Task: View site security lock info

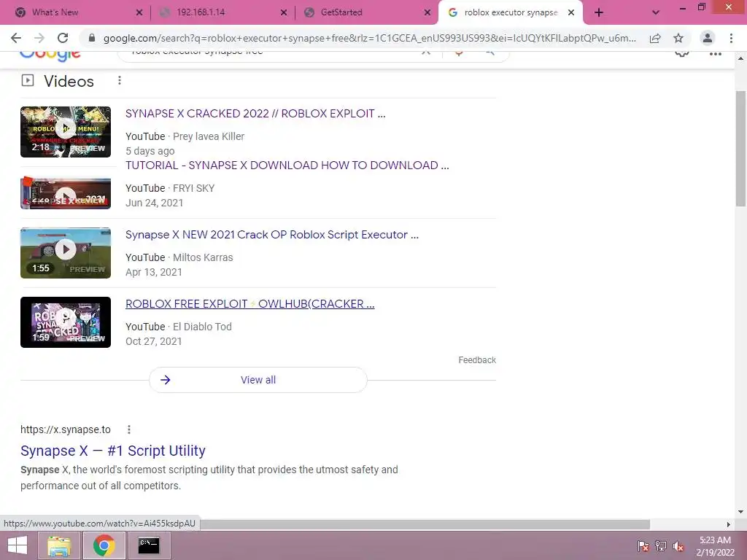Action: coord(91,38)
